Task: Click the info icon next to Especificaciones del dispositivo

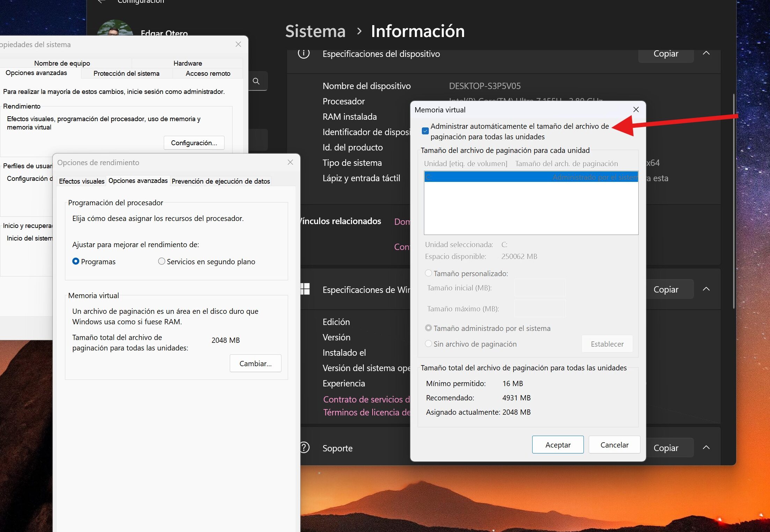Action: tap(303, 54)
